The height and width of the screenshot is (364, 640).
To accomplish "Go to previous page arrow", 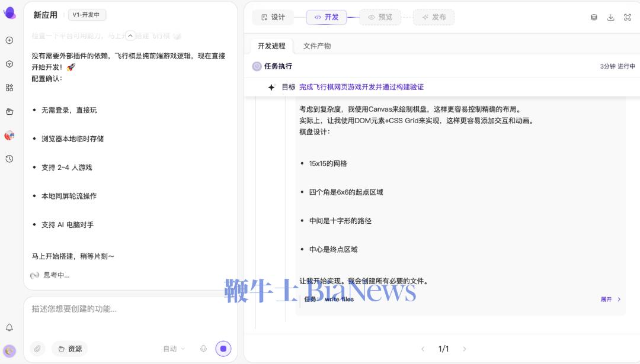I will [423, 349].
